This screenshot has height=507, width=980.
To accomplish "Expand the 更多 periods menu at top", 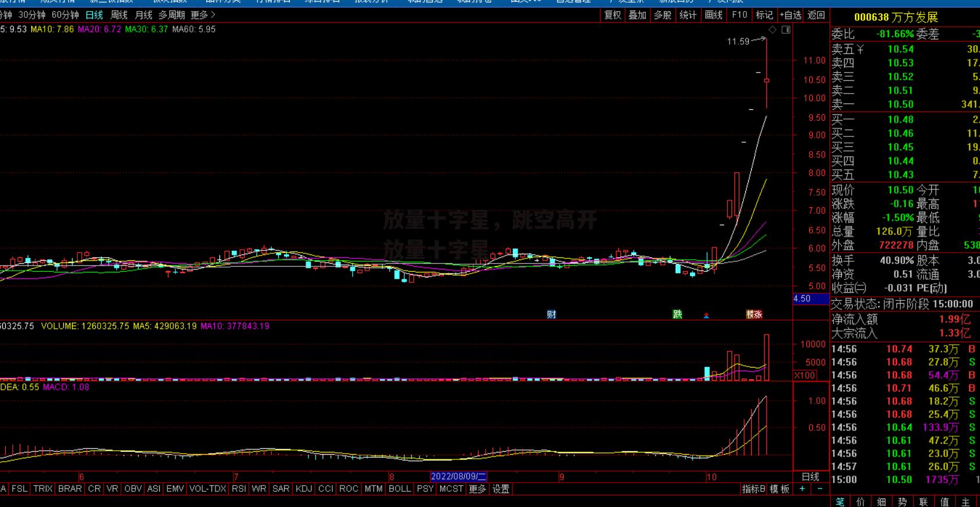I will pos(203,15).
